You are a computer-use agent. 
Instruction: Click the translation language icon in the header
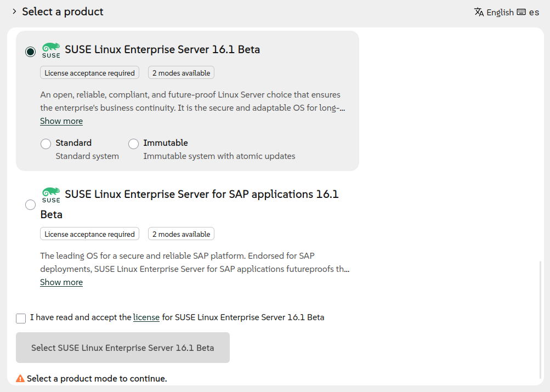point(480,12)
